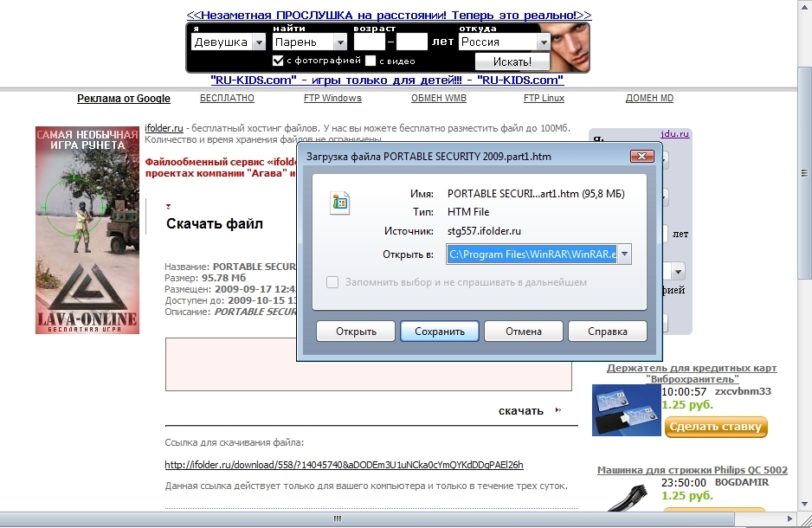Click the vertical scrollbar down arrow
Viewport: 812px width, 528px height.
[x=804, y=504]
